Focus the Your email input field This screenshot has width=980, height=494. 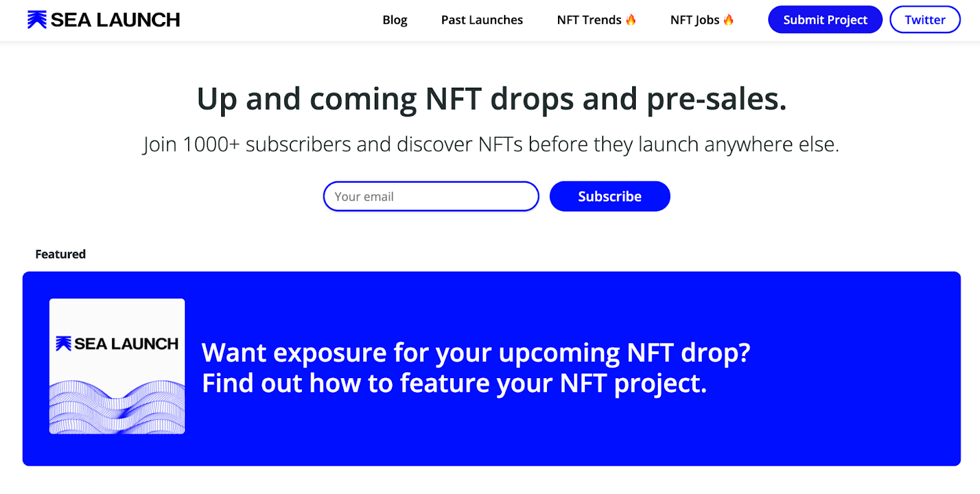tap(431, 196)
